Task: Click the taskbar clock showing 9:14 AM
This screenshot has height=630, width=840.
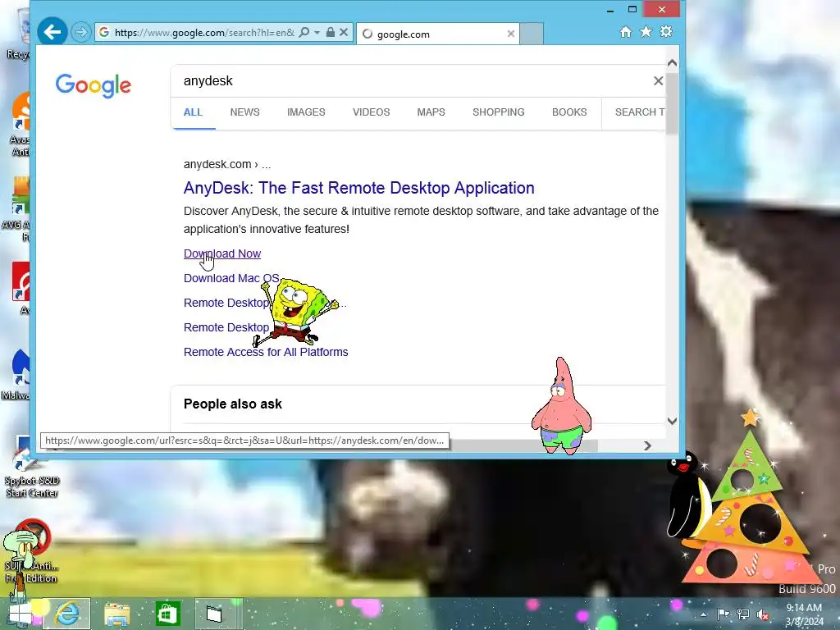Action: [804, 614]
